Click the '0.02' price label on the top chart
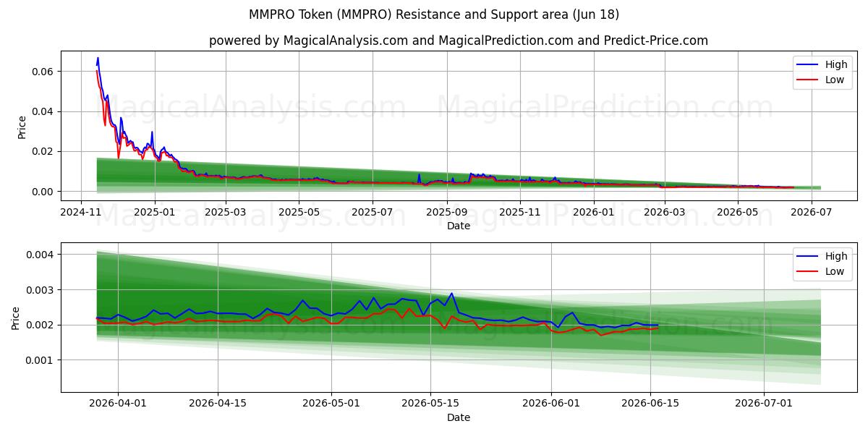Screen dimensions: 868x434 [x=42, y=151]
